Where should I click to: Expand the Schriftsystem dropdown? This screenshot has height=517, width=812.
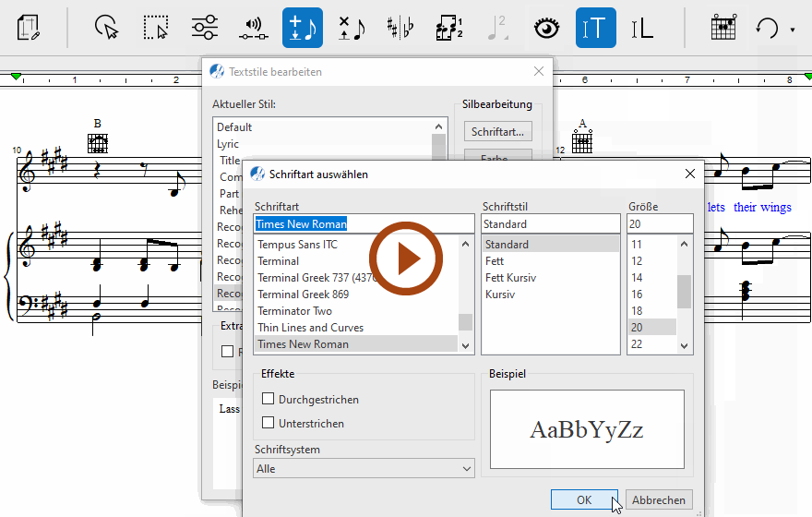364,469
